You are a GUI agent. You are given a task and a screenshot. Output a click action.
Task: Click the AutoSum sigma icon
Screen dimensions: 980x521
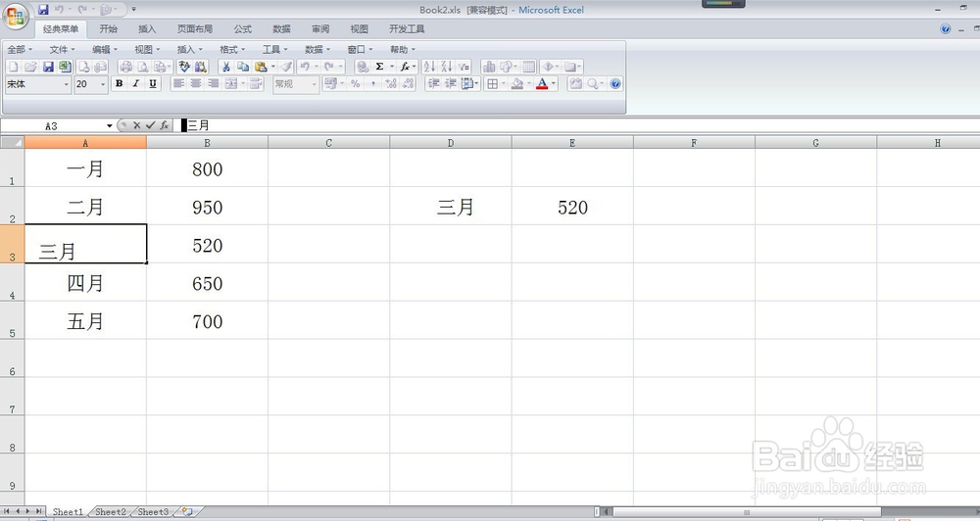point(379,67)
